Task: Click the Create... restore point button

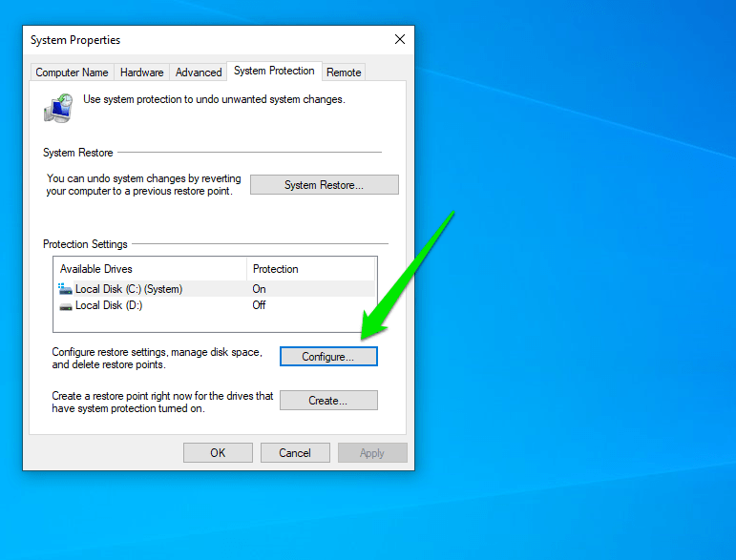Action: [x=328, y=401]
